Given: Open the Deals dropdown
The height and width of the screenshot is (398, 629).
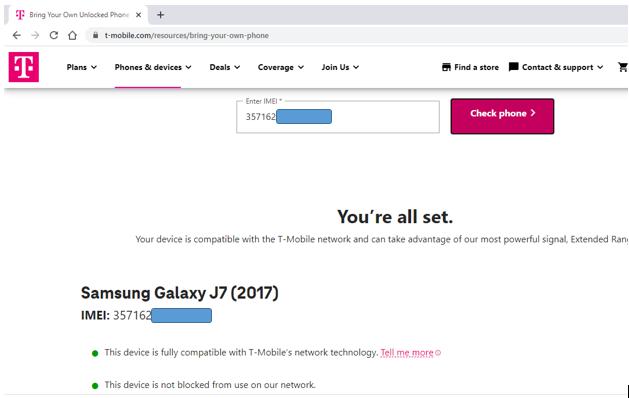Looking at the screenshot, I should [x=225, y=67].
